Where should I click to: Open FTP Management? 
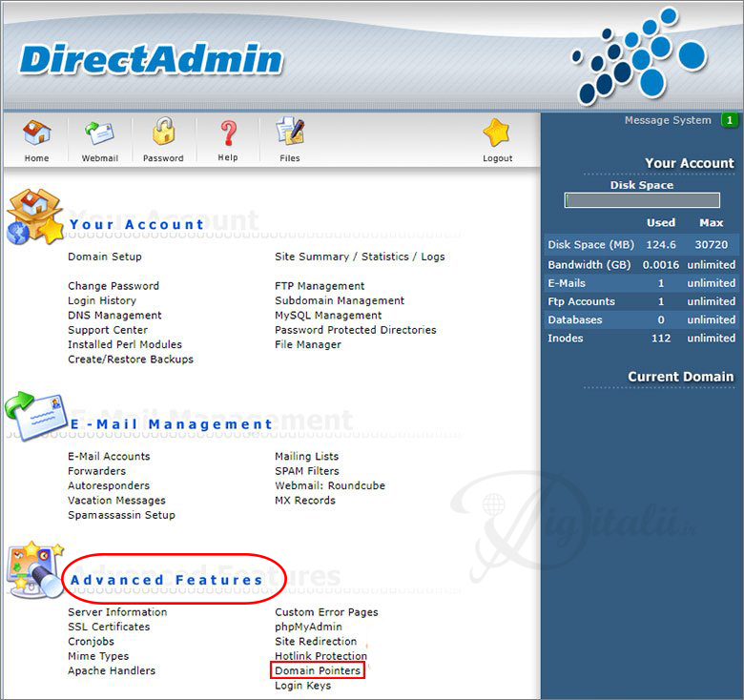[320, 286]
